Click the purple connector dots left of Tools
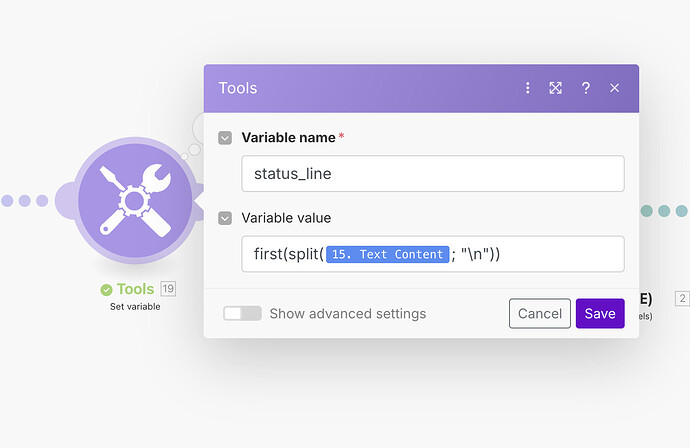Screen dimensions: 690x448 (x=25, y=200)
